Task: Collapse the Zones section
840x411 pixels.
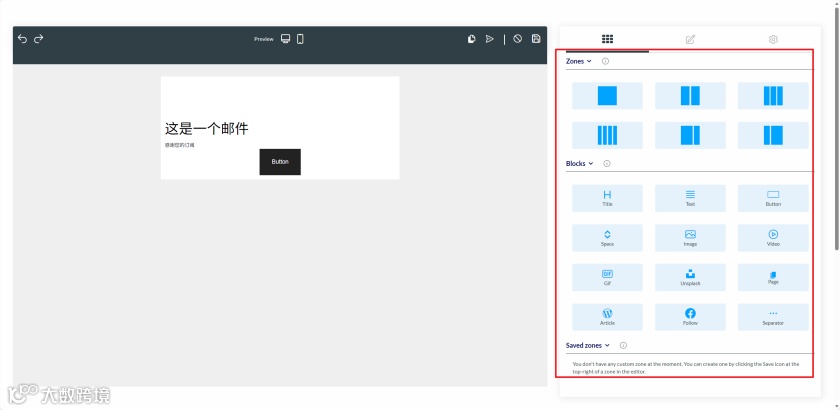Action: [579, 61]
